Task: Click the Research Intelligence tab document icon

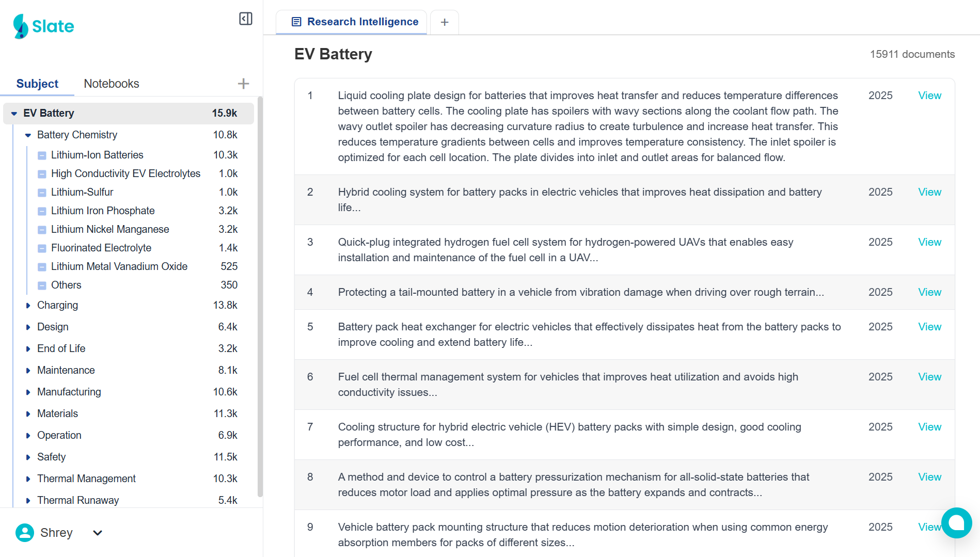Action: tap(296, 22)
